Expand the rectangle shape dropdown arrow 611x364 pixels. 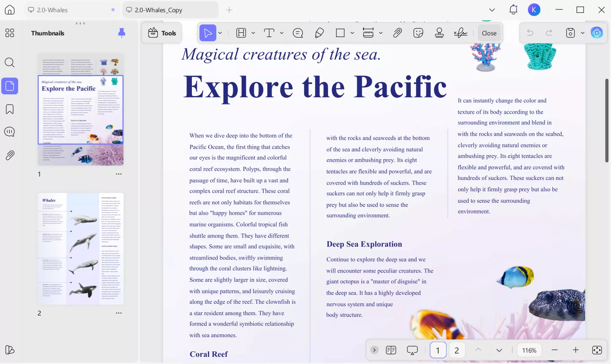tap(352, 33)
